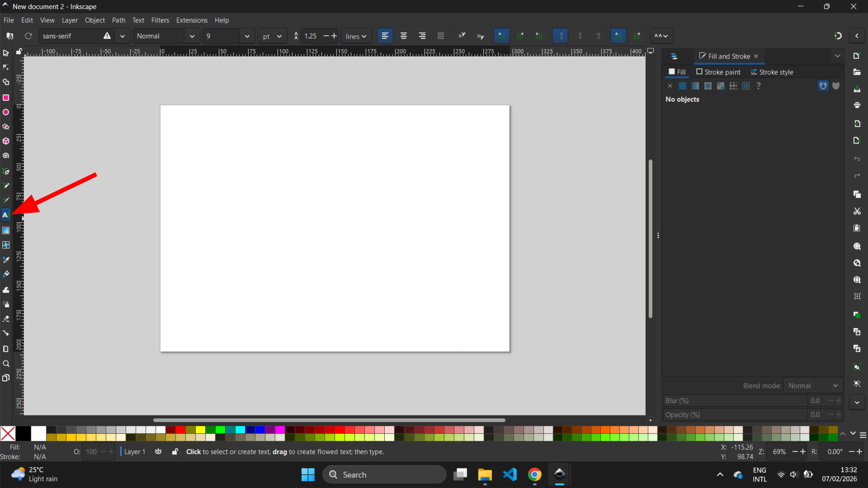The height and width of the screenshot is (488, 868).
Task: Select the Ellipse tool
Action: point(6,112)
